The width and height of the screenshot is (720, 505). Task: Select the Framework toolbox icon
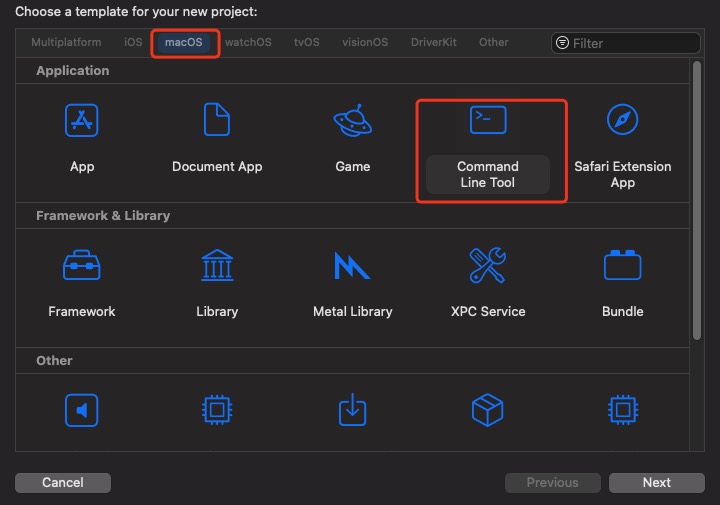(82, 267)
